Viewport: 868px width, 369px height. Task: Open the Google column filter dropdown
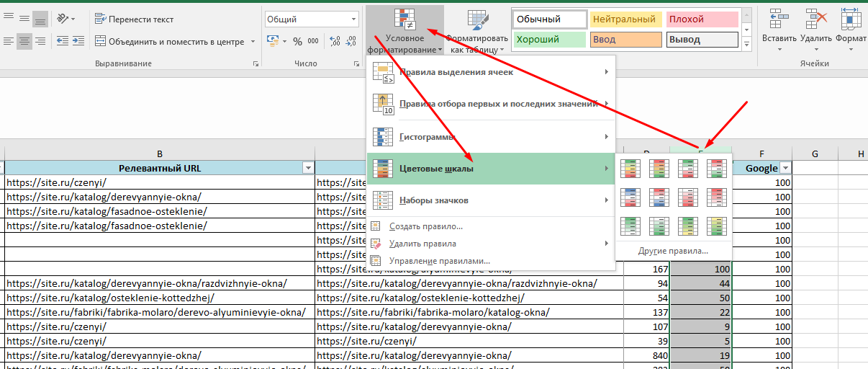point(785,168)
